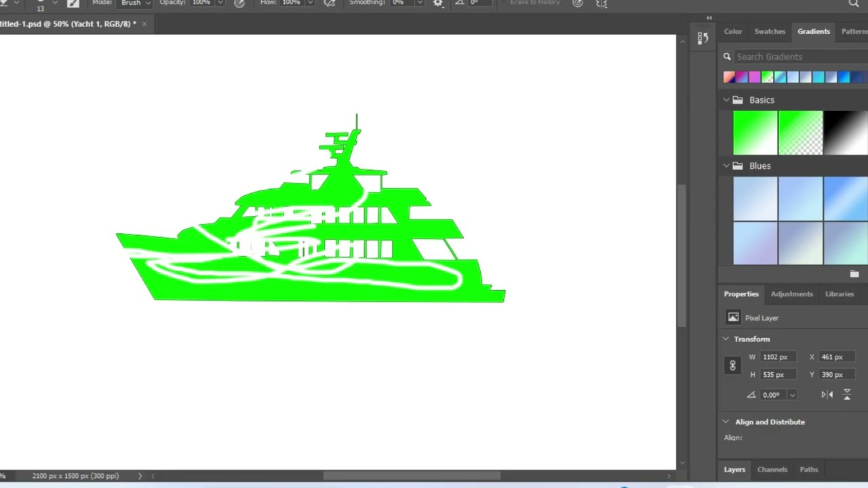
Task: Pick the first recent gradient swatch
Action: tap(729, 77)
